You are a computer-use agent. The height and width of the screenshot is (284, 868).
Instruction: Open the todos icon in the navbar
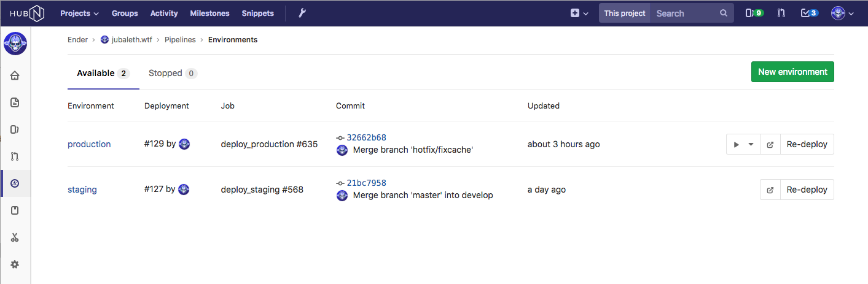(x=809, y=13)
